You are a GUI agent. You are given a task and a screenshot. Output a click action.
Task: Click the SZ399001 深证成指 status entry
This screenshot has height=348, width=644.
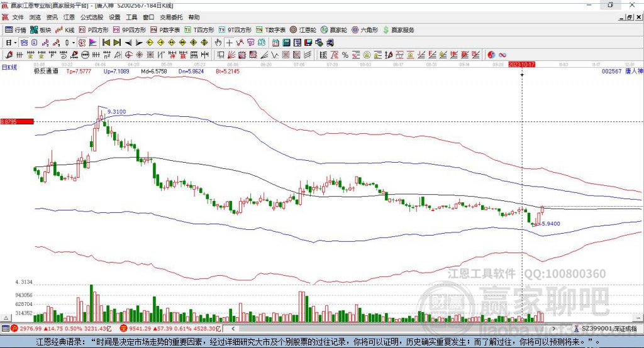606,329
